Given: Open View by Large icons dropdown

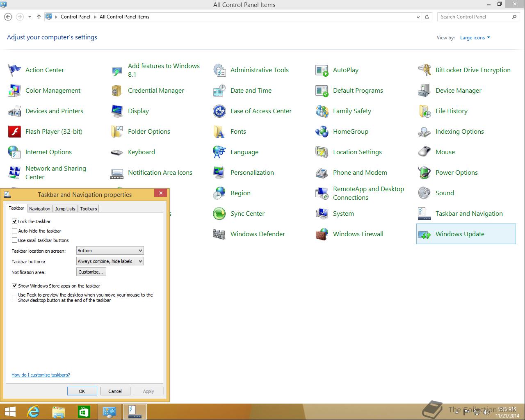Looking at the screenshot, I should (475, 38).
